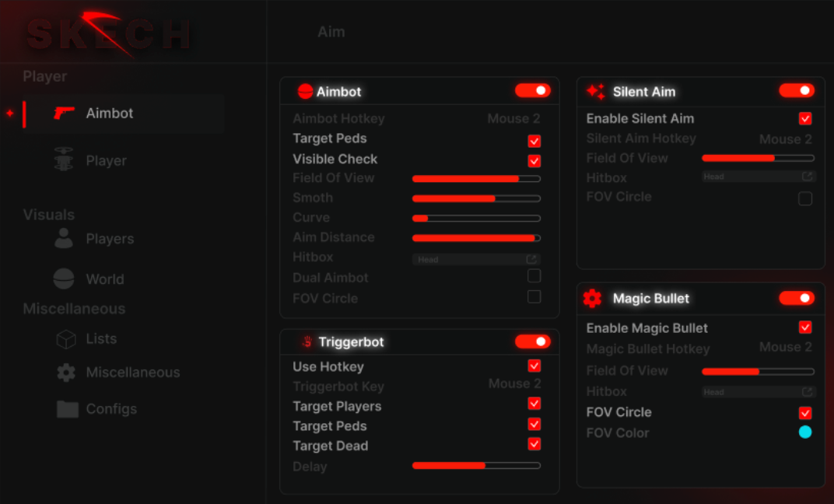Switch to the Aim tab
Viewport: 834px width, 504px height.
pos(331,32)
